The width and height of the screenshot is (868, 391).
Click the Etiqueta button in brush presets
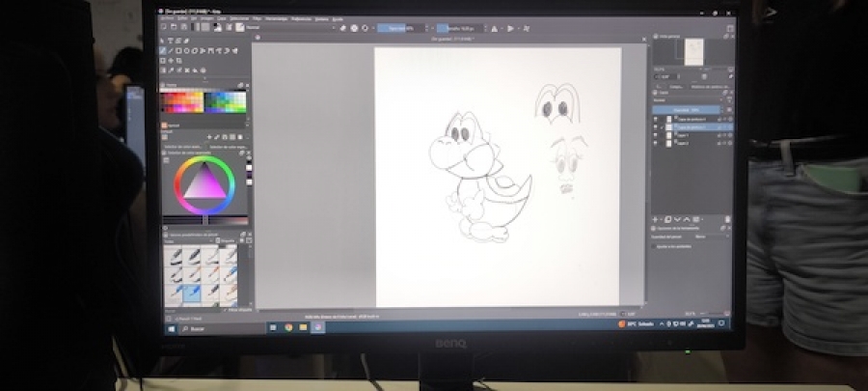226,241
